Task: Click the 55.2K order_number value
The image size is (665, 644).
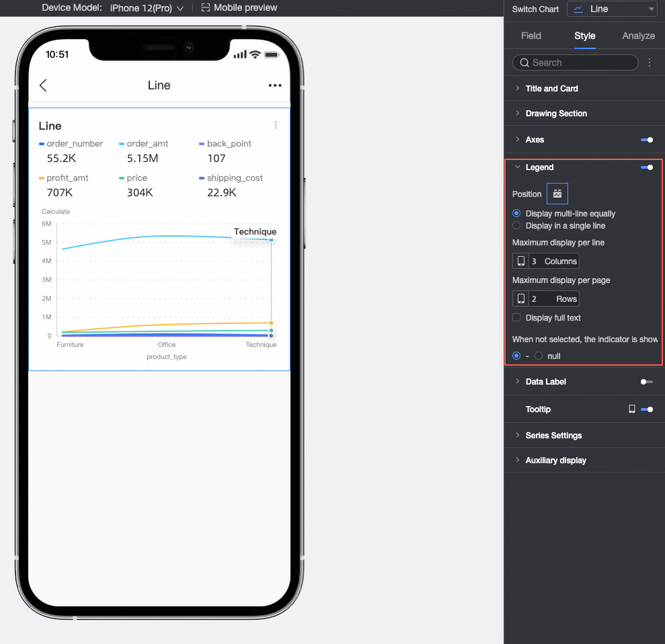Action: 61,159
